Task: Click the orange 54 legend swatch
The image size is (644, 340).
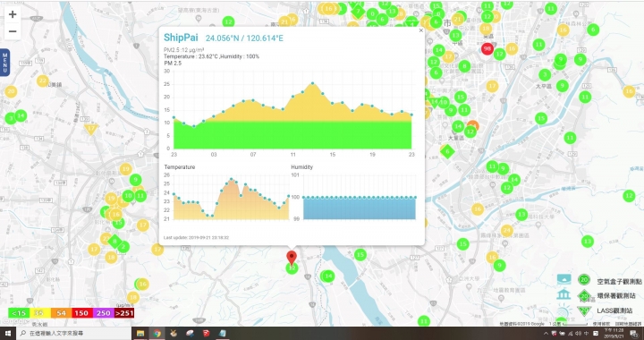Action: pos(61,313)
